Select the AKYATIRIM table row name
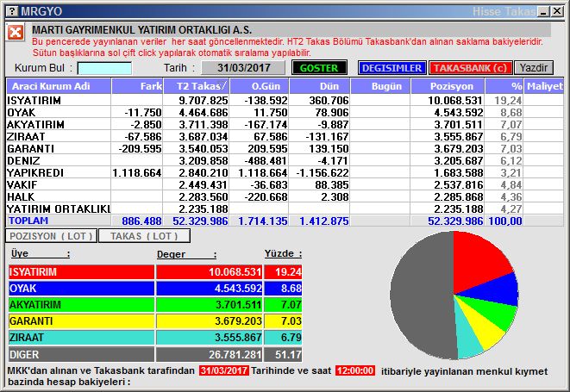The image size is (570, 392). (x=36, y=125)
